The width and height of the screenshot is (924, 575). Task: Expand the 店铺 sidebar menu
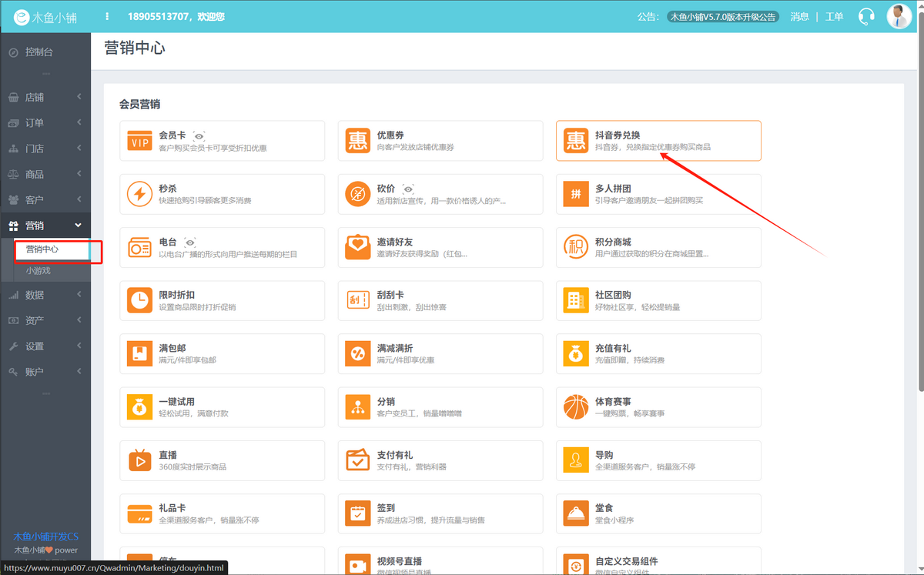45,97
